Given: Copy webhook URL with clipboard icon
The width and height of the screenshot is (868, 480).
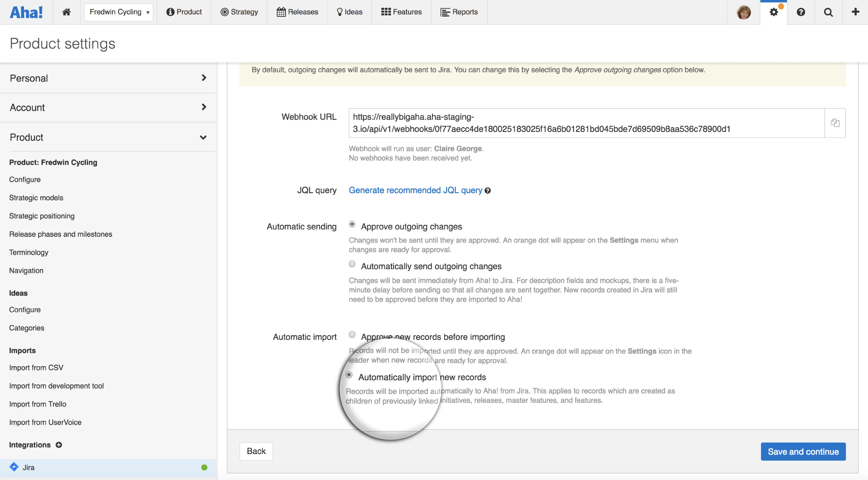Looking at the screenshot, I should 835,123.
